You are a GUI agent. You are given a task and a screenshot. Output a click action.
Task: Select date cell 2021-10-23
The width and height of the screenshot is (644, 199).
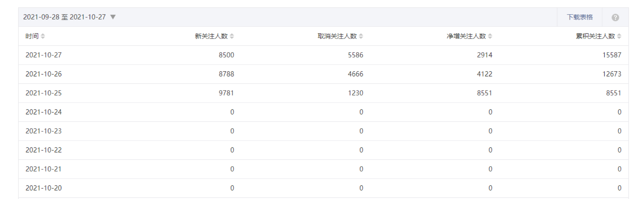44,131
